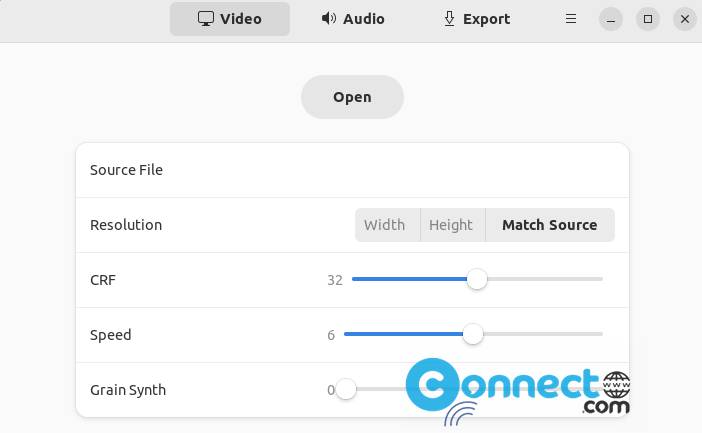Screen dimensions: 702x433
Task: Click the monitor icon on Video tab
Action: click(206, 19)
